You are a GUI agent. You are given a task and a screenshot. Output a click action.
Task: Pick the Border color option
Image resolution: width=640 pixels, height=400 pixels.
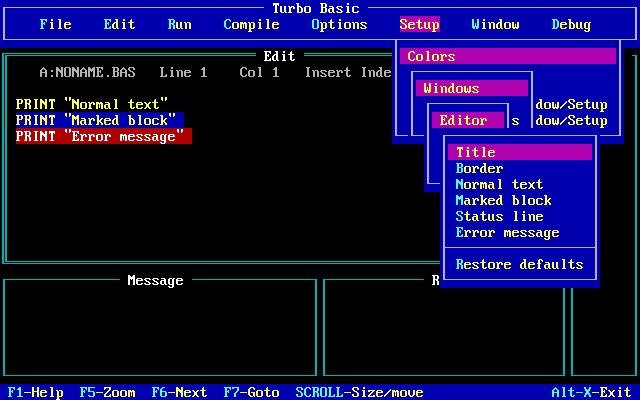pos(479,168)
